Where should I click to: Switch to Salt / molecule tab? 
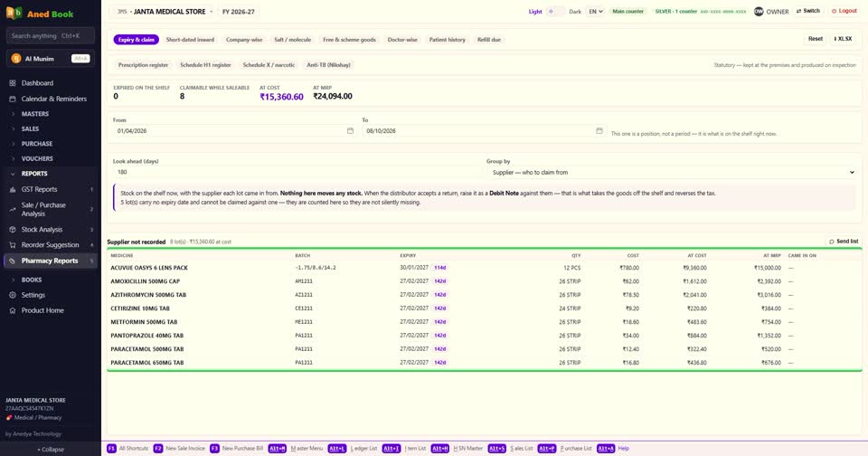coord(292,39)
